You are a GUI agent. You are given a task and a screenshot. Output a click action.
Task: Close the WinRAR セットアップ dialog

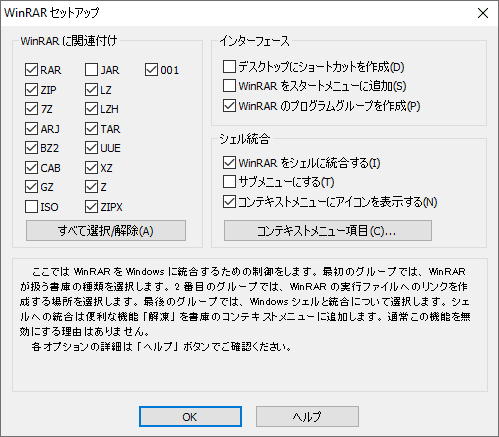(x=483, y=13)
